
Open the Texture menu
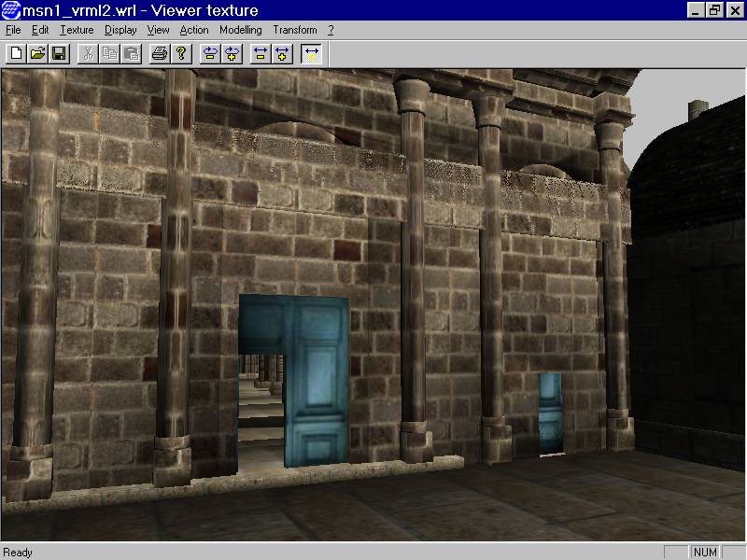pos(77,30)
